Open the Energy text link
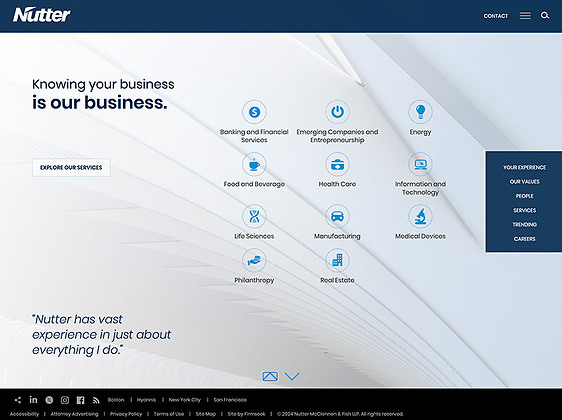 [420, 132]
